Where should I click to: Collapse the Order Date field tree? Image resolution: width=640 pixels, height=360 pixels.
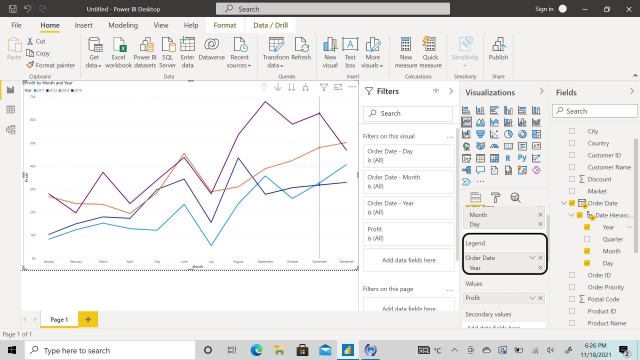[x=564, y=203]
